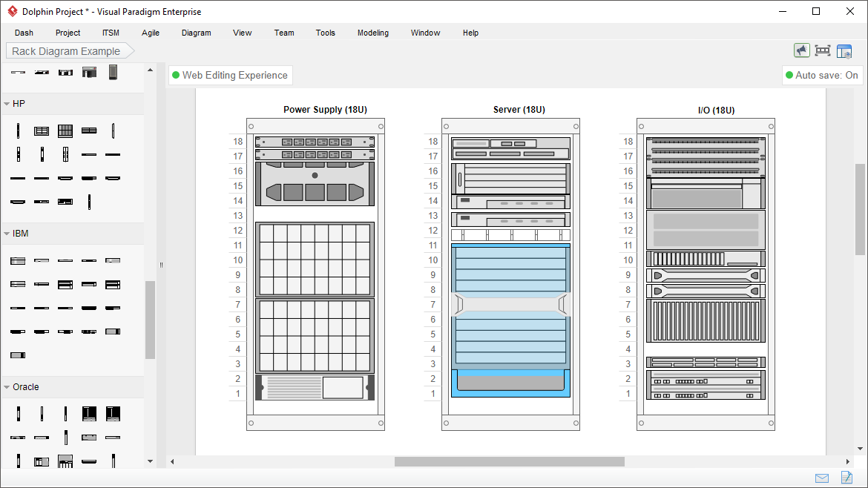This screenshot has width=868, height=488.
Task: Click the canvas vertical scroll-down arrow
Action: tap(860, 449)
